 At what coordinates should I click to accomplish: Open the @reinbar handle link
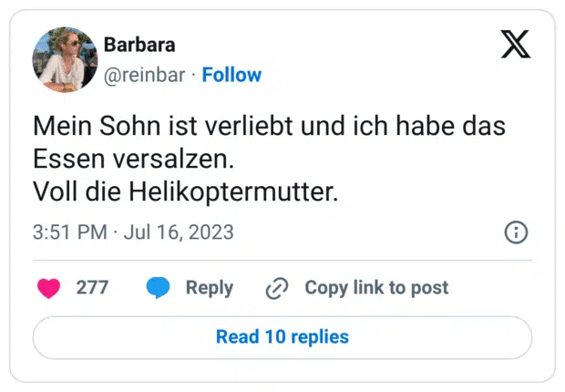146,75
